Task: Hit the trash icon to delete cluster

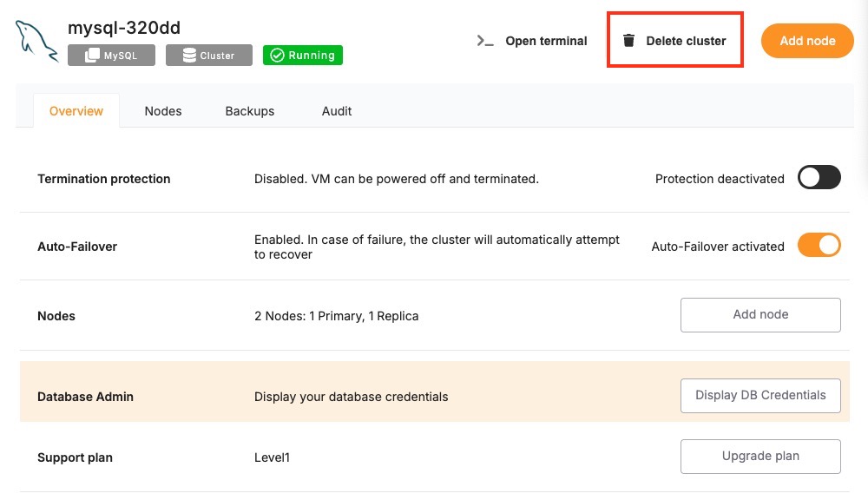Action: (x=629, y=41)
